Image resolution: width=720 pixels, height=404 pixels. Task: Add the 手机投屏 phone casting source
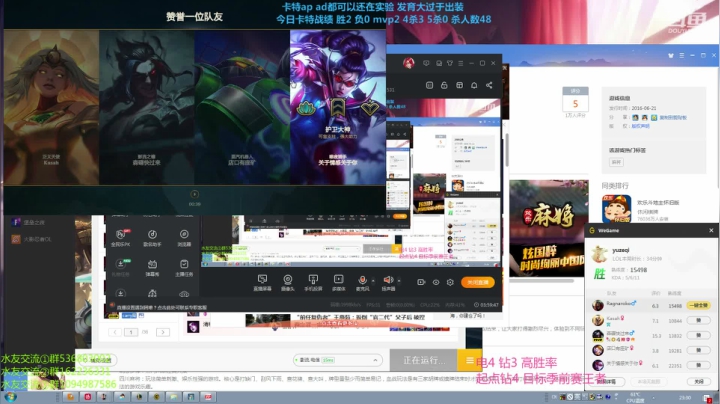pyautogui.click(x=313, y=283)
